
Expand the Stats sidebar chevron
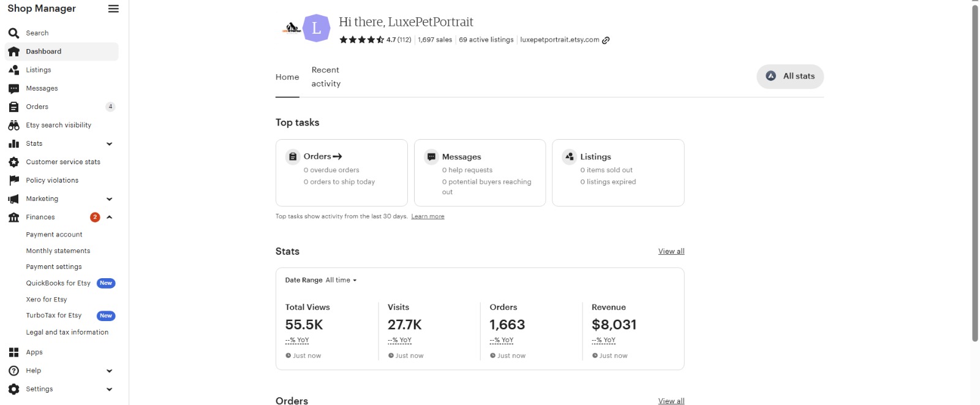pyautogui.click(x=110, y=144)
